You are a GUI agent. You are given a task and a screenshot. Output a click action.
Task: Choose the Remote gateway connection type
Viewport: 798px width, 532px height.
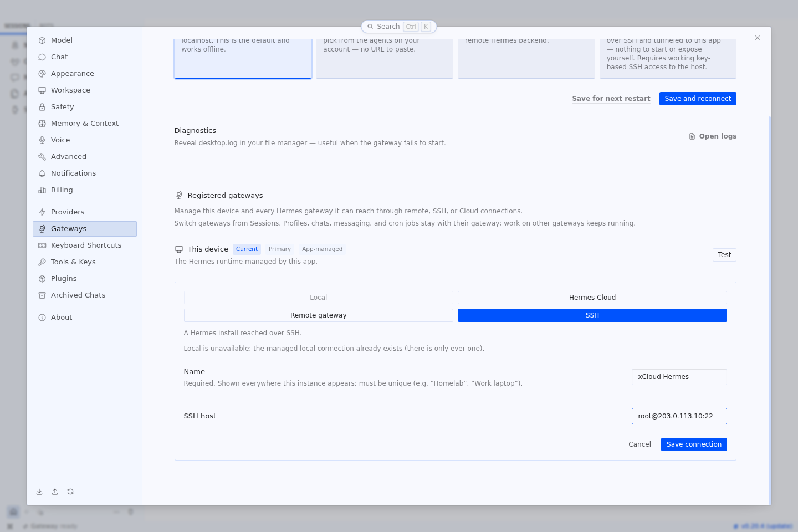click(x=319, y=315)
